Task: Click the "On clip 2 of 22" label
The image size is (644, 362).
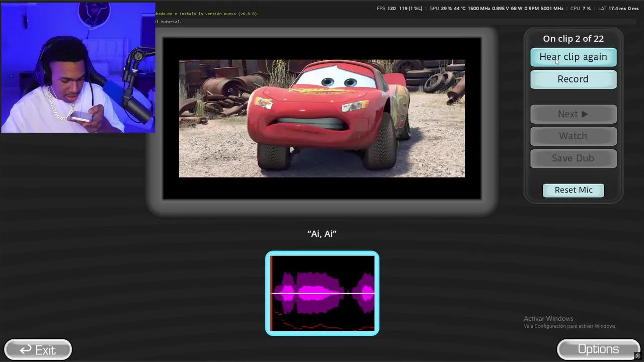Action: point(573,39)
